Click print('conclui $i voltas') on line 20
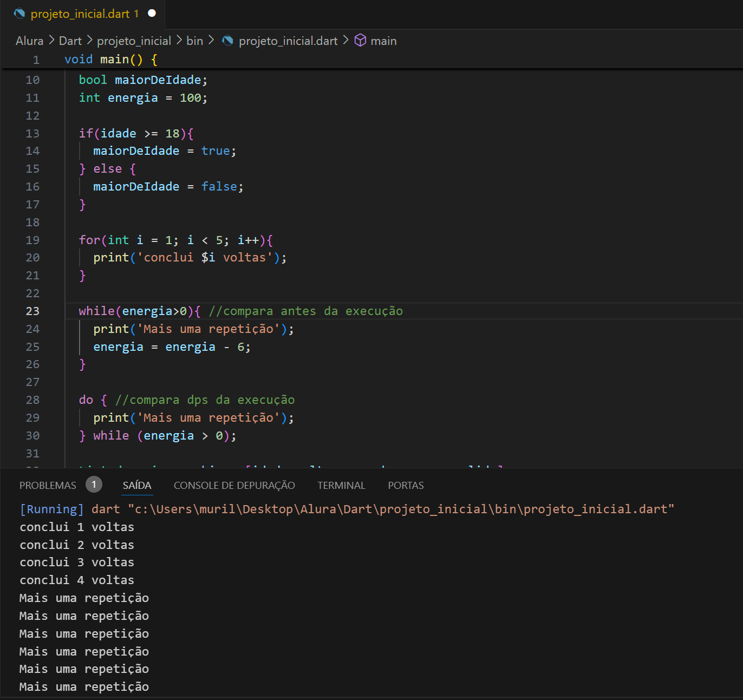Image resolution: width=743 pixels, height=700 pixels. (x=190, y=258)
